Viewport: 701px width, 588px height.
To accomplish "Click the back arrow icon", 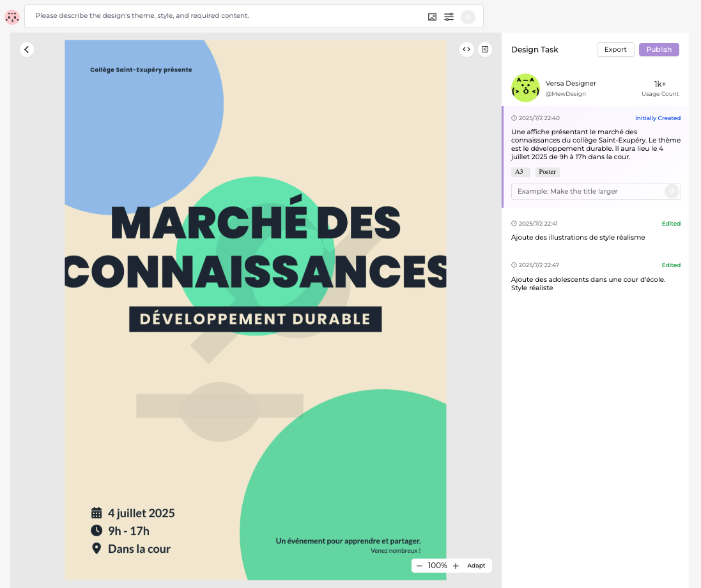I will click(26, 49).
